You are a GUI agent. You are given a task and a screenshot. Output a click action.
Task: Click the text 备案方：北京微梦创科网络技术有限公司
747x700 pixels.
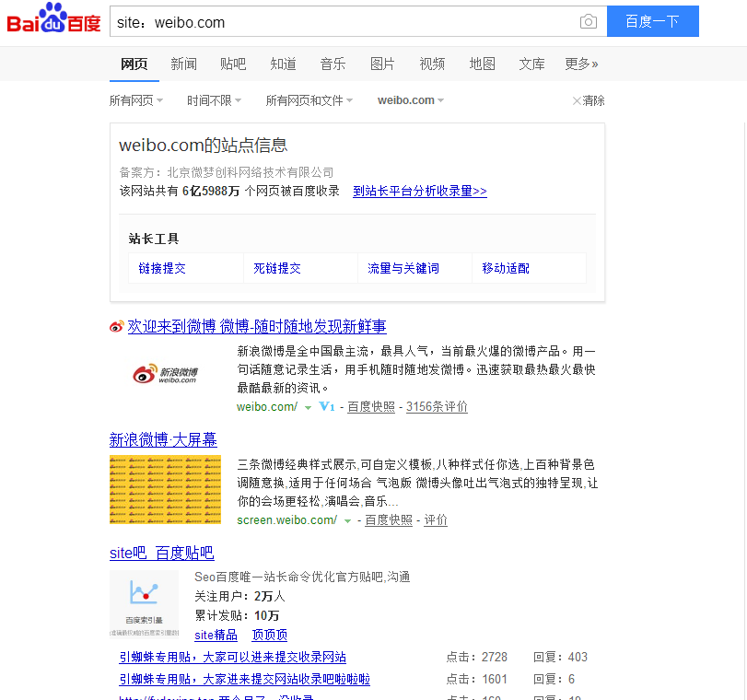tap(227, 172)
